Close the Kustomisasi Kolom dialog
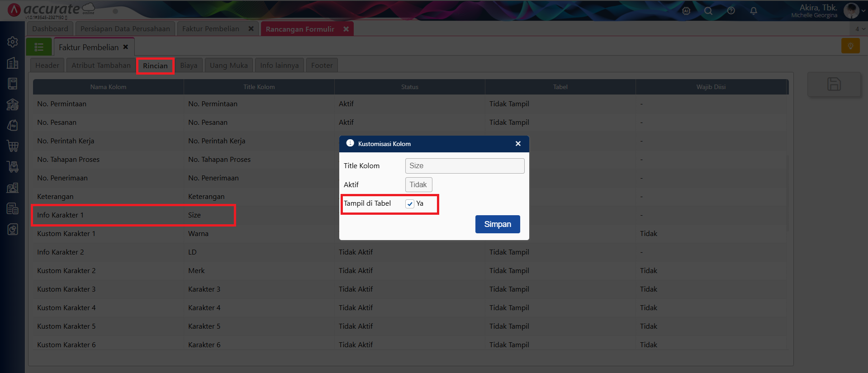Screen dimensions: 868x373 click(518, 144)
